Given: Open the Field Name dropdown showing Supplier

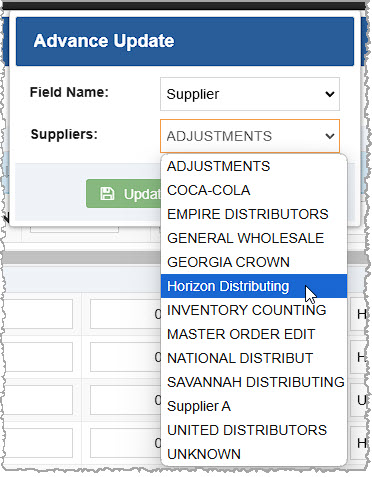Looking at the screenshot, I should [250, 94].
